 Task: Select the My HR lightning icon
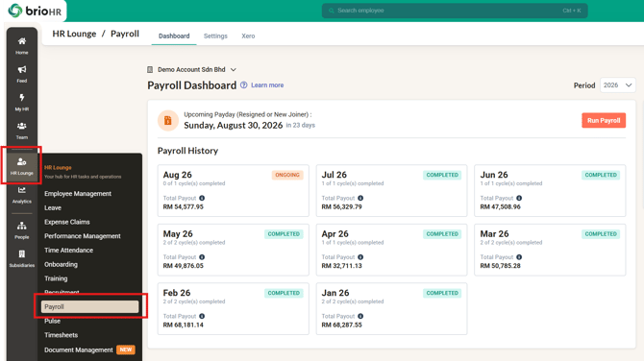pos(22,98)
